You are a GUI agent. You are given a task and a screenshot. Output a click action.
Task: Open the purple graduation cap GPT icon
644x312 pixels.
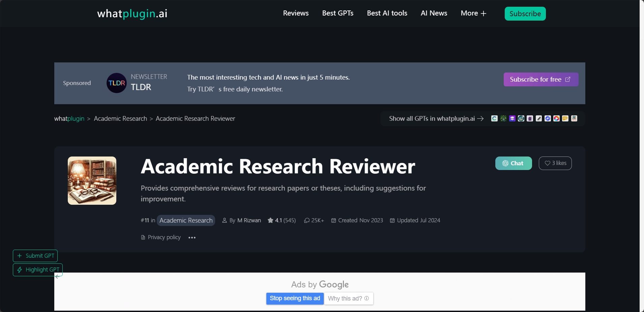[512, 118]
